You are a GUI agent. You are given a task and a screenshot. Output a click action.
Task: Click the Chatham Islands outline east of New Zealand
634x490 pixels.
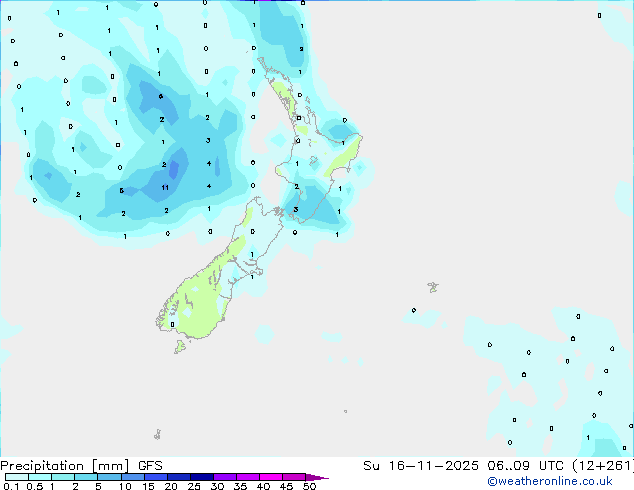point(433,287)
